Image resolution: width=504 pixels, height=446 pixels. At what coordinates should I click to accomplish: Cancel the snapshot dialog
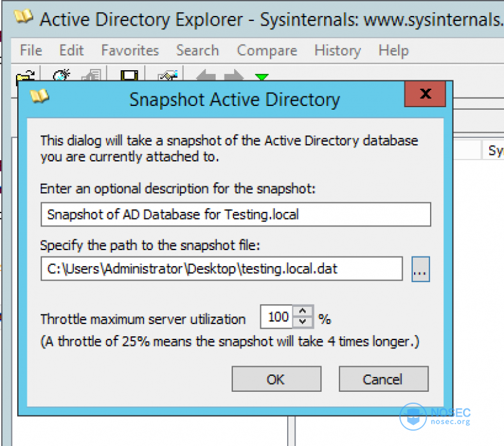pos(383,379)
